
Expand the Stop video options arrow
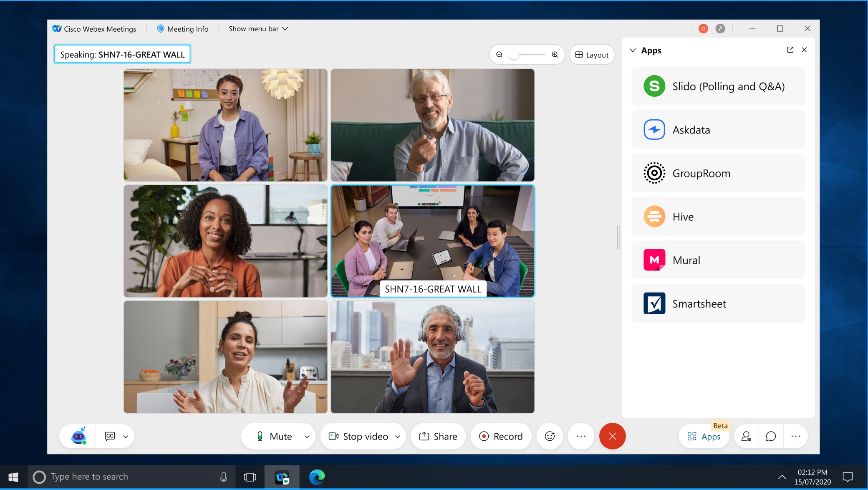[398, 437]
